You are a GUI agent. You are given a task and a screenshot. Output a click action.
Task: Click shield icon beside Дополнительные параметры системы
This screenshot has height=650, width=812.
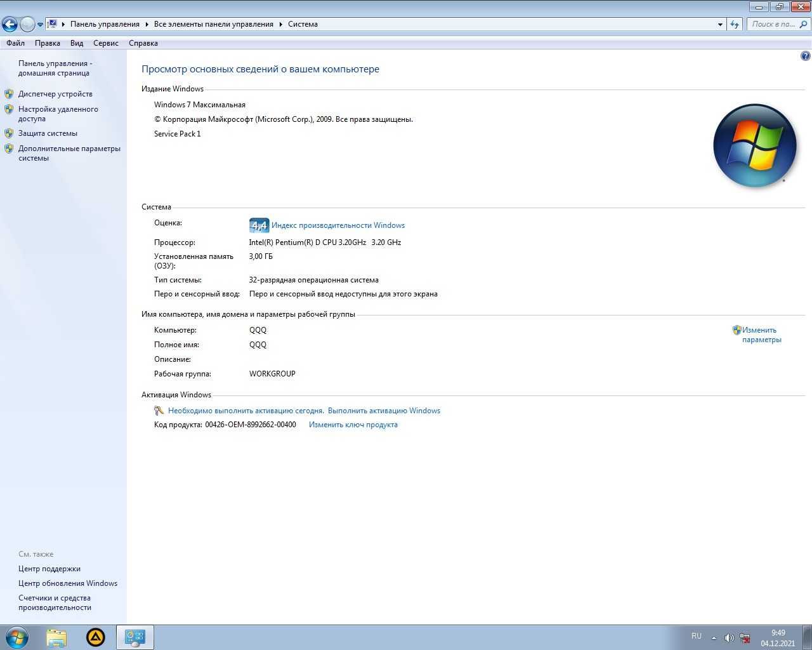(9, 149)
